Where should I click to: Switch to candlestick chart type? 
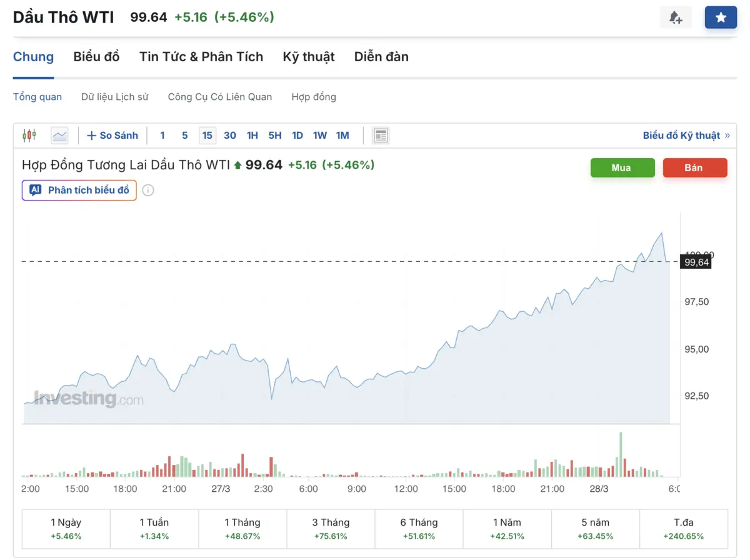point(29,135)
